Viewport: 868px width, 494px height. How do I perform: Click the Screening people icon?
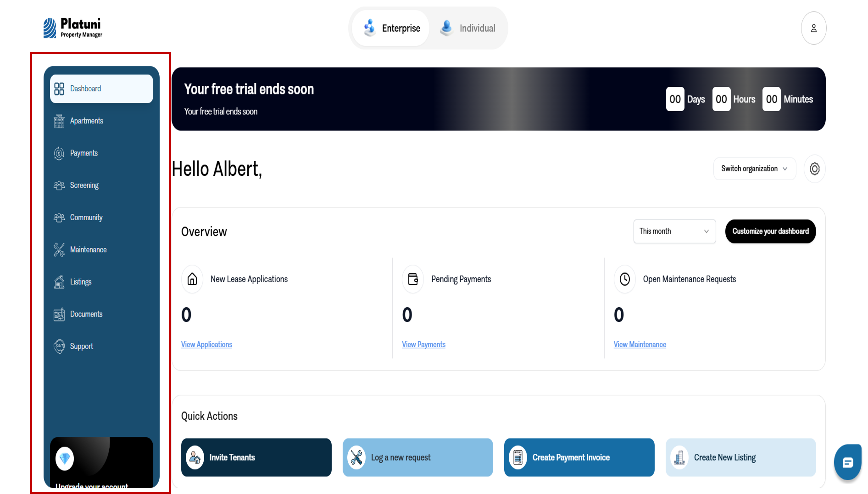59,186
